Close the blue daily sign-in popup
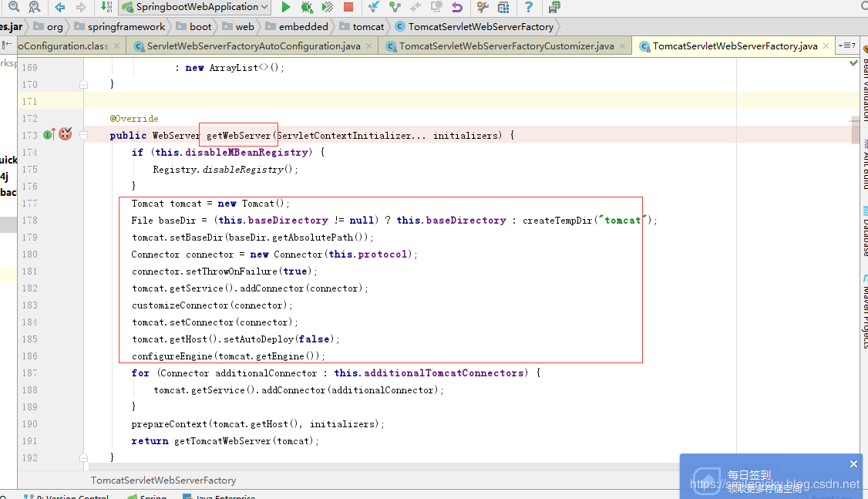The width and height of the screenshot is (868, 499). tap(853, 464)
